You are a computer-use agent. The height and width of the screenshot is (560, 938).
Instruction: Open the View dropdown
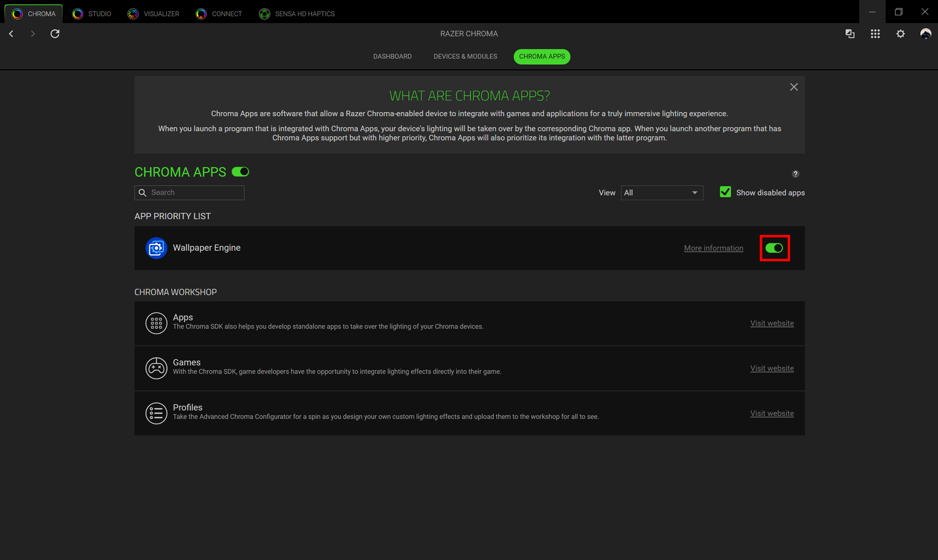pyautogui.click(x=662, y=193)
